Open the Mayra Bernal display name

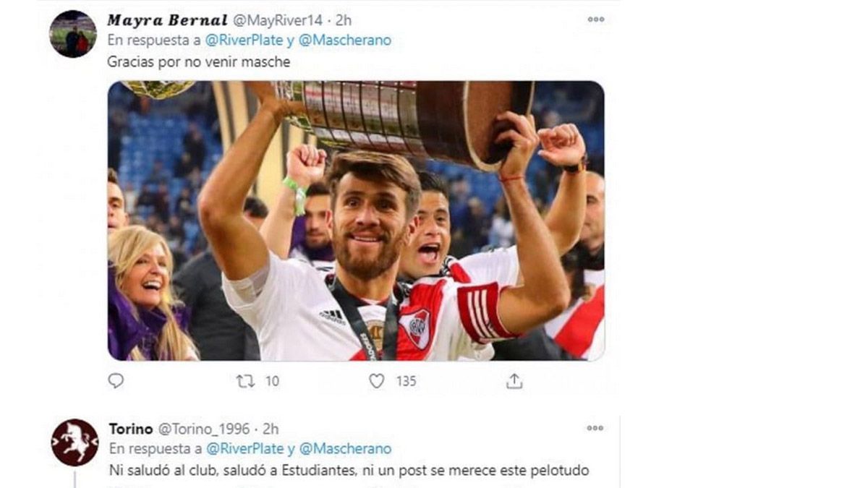tap(167, 20)
